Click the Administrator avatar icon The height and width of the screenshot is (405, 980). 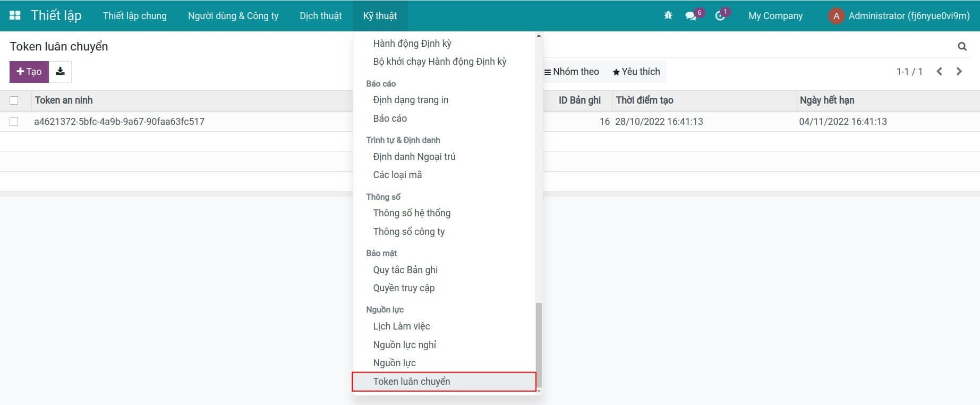(x=836, y=16)
